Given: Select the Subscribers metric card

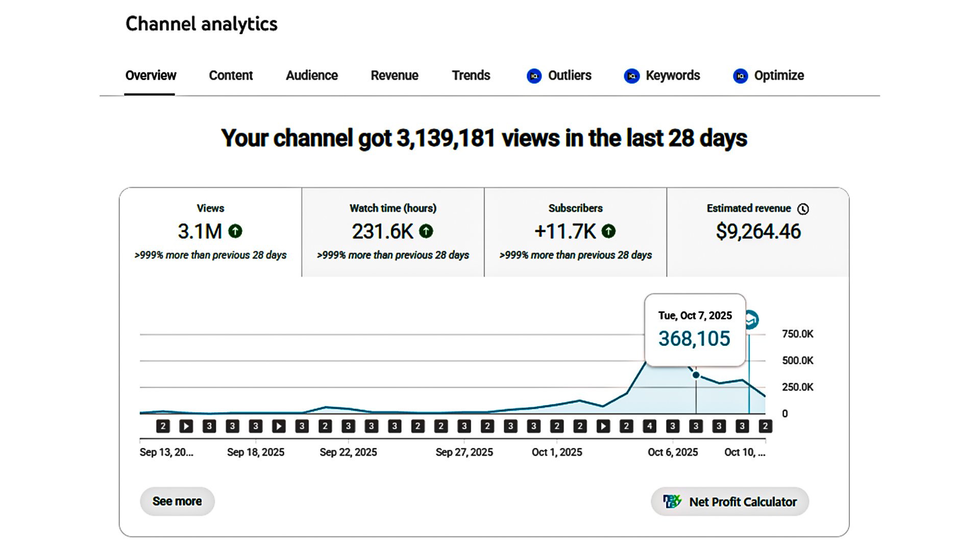Looking at the screenshot, I should tap(575, 232).
